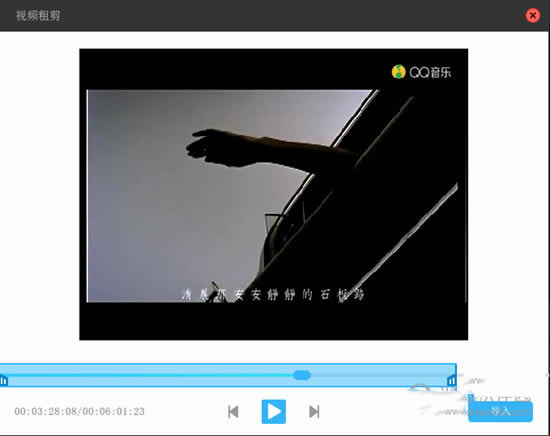This screenshot has width=550, height=436.
Task: Select the left in-point trim handle
Action: point(4,381)
